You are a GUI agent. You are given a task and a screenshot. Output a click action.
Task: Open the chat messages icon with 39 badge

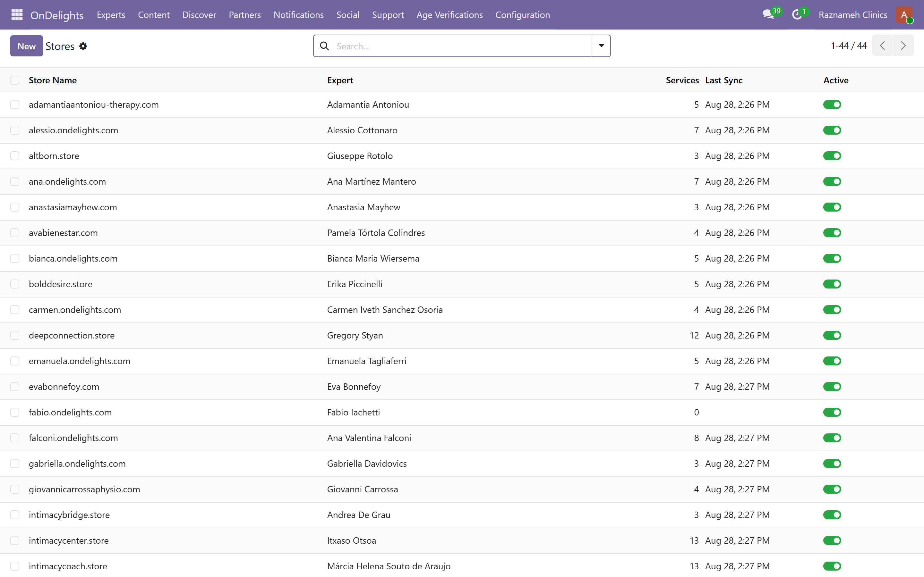(x=768, y=15)
